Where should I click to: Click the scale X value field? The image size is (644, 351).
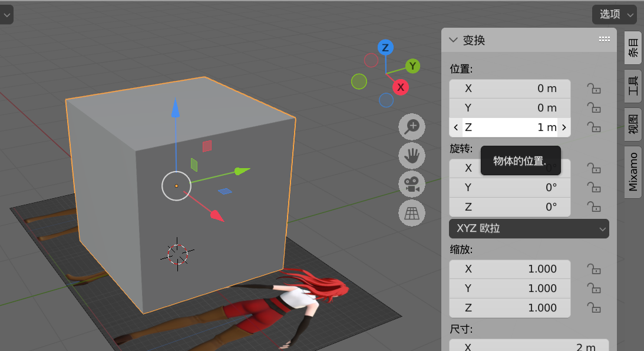point(510,269)
